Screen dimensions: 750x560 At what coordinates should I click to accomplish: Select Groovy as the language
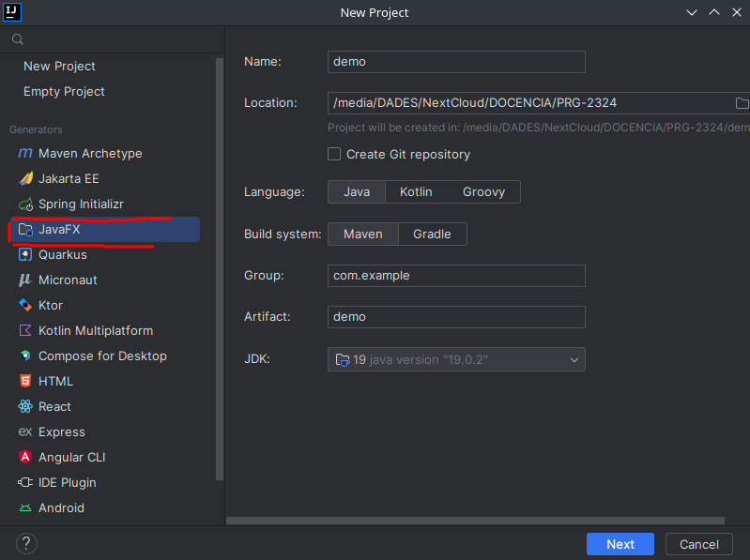(x=483, y=192)
